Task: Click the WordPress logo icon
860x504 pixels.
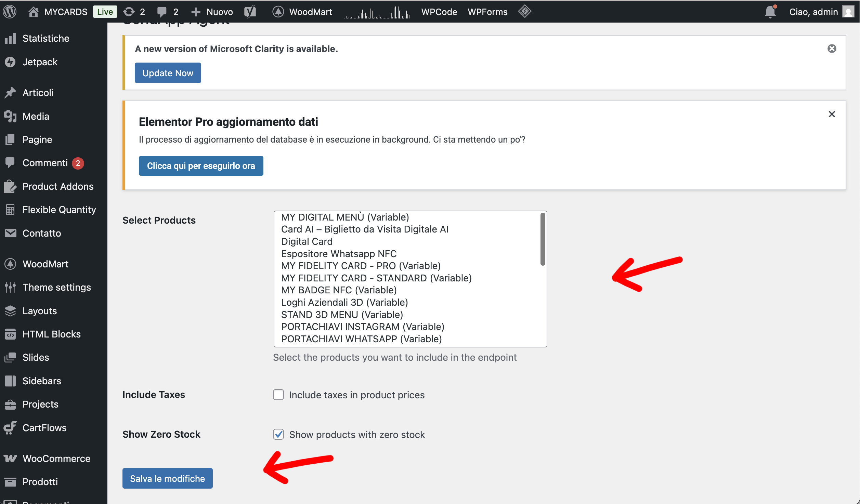Action: click(10, 12)
